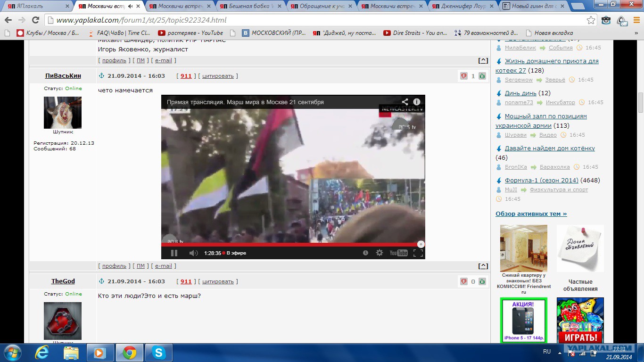Open ПиВасьКин's user profile name link
The image size is (644, 362).
point(63,76)
